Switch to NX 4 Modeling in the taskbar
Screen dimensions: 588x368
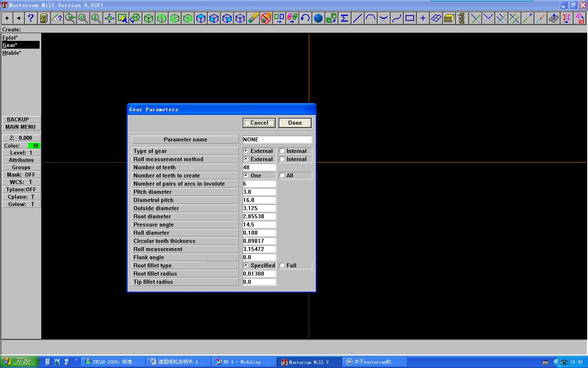point(244,362)
